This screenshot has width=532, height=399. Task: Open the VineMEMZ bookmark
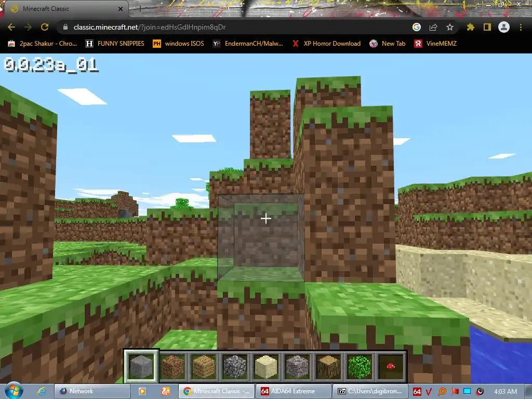click(435, 44)
